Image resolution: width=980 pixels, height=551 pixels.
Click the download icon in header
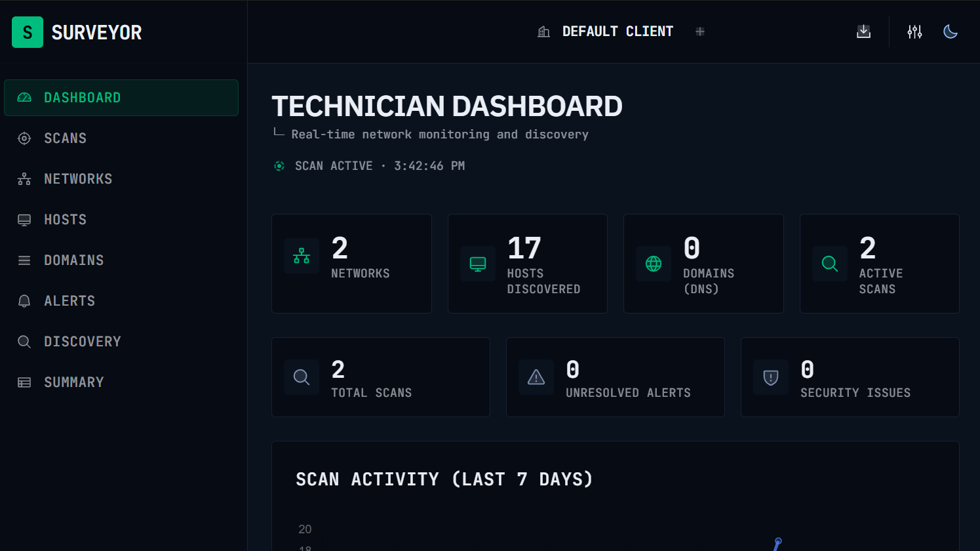(x=863, y=31)
